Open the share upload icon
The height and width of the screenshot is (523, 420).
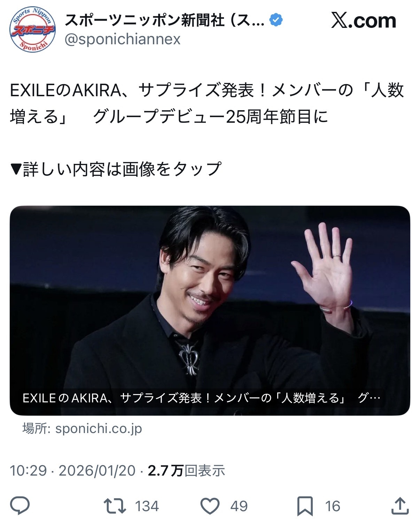coord(400,506)
